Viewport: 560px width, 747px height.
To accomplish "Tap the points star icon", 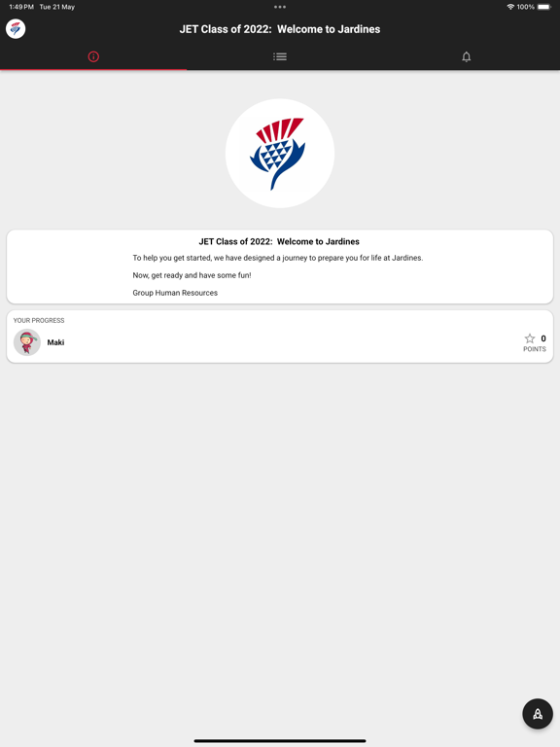I will [530, 338].
